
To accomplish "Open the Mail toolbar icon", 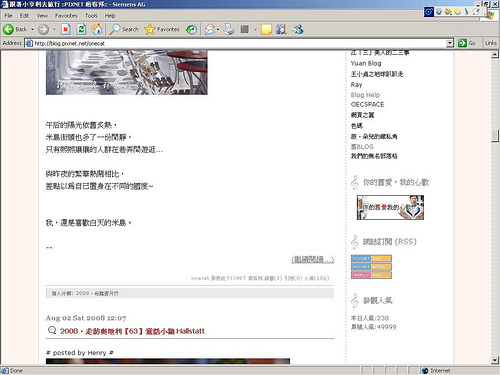I will click(210, 29).
